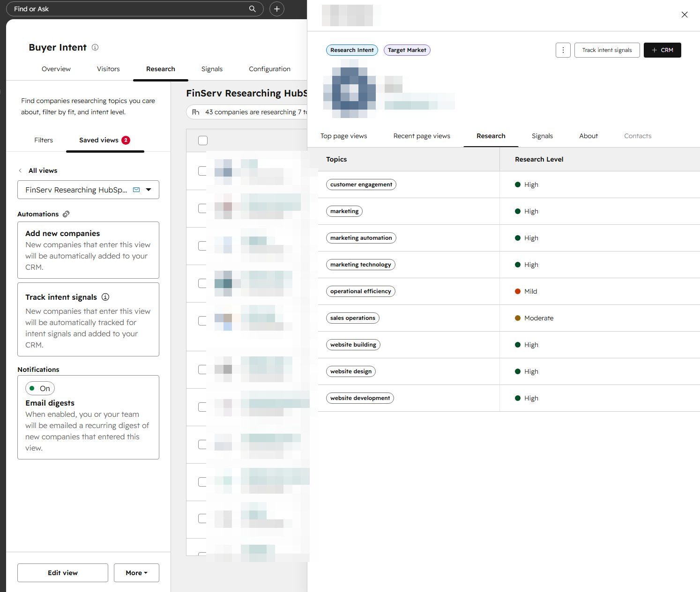Click in the Find or Ask field
This screenshot has width=700, height=592.
coord(127,9)
